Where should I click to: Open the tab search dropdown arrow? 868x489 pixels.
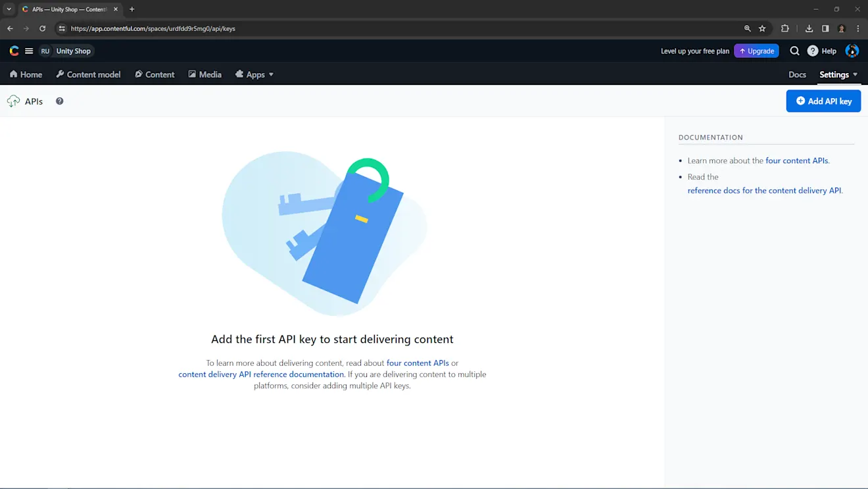coord(9,9)
